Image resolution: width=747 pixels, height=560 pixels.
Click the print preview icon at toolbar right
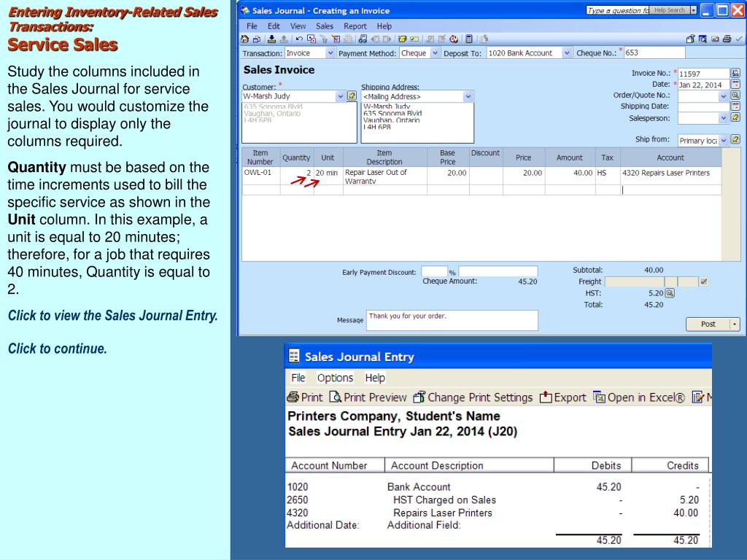tap(703, 39)
